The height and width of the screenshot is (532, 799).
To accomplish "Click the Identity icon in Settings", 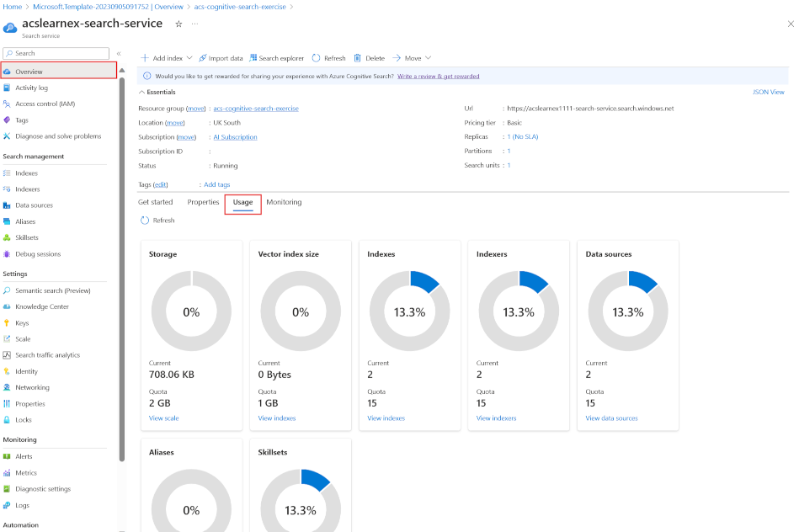I will click(7, 371).
